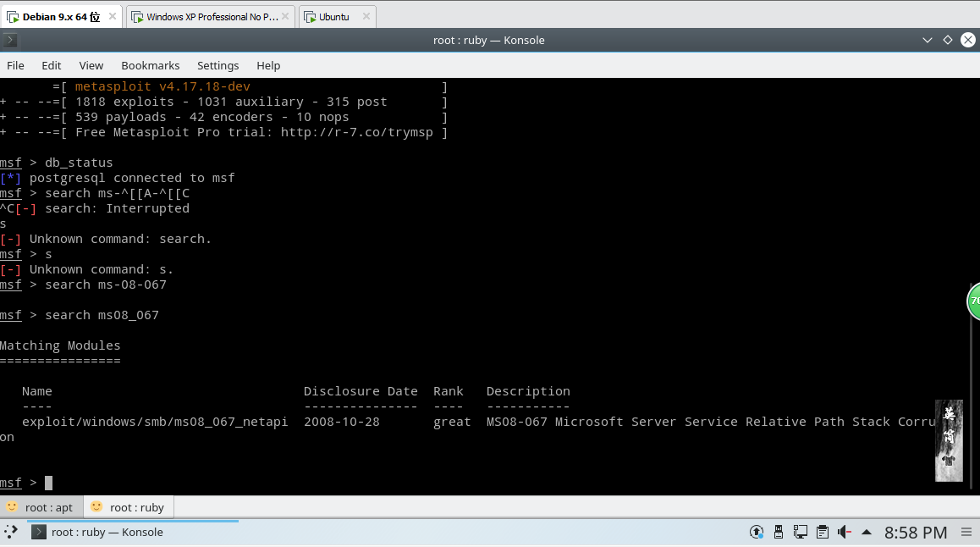
Task: Minimize Konsole using the title bar down chevron
Action: point(928,40)
